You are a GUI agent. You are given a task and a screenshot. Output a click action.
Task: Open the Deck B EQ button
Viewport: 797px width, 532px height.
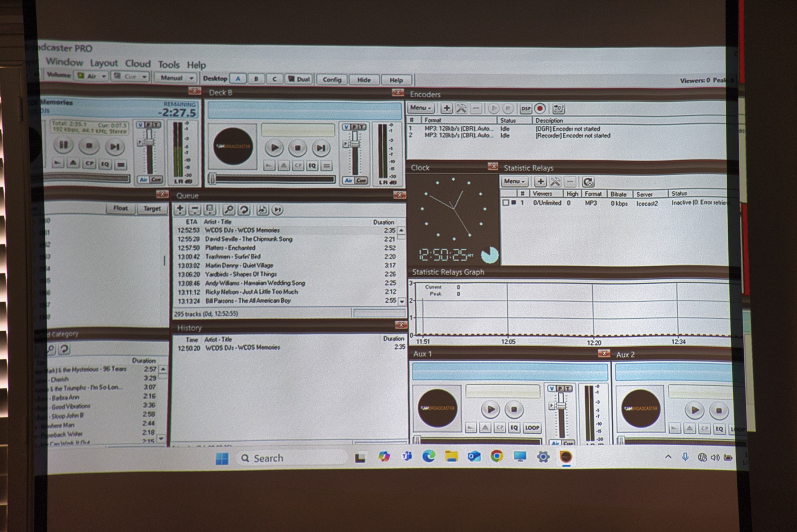click(312, 166)
